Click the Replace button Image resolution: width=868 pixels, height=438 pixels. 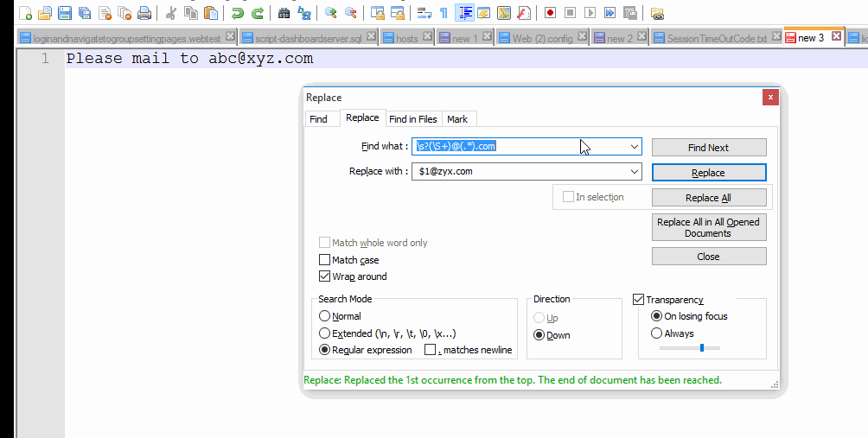709,173
